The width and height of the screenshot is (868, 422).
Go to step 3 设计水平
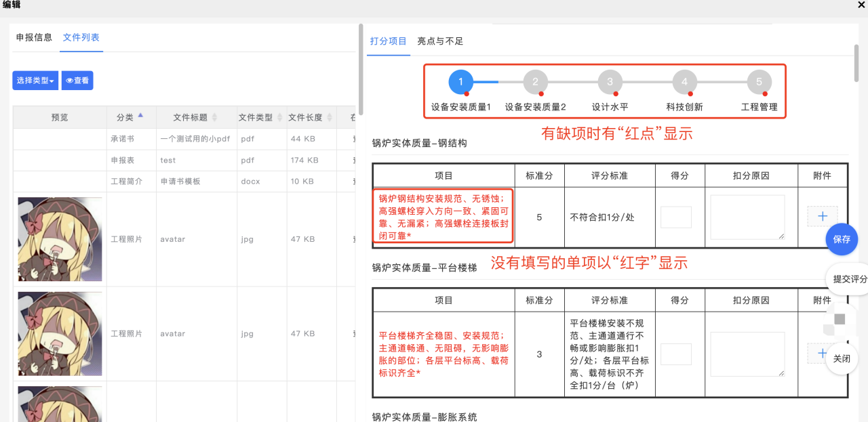point(610,82)
